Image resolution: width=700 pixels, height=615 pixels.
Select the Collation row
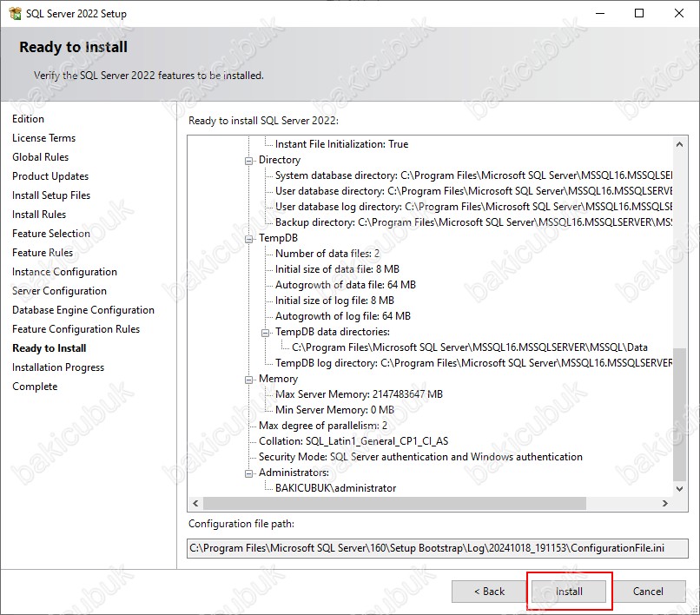click(x=353, y=441)
